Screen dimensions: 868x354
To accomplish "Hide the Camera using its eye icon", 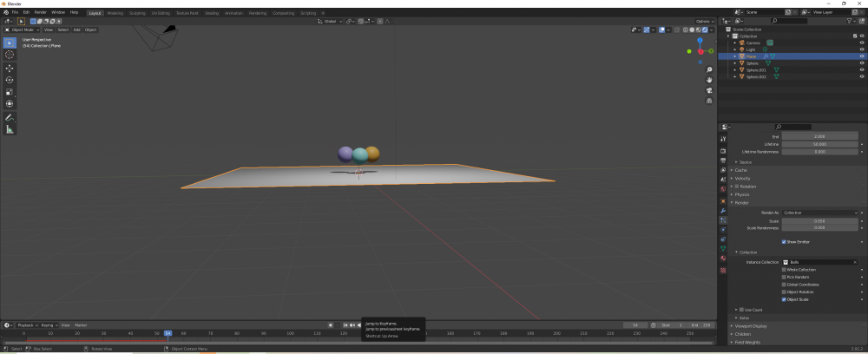I will [x=862, y=43].
